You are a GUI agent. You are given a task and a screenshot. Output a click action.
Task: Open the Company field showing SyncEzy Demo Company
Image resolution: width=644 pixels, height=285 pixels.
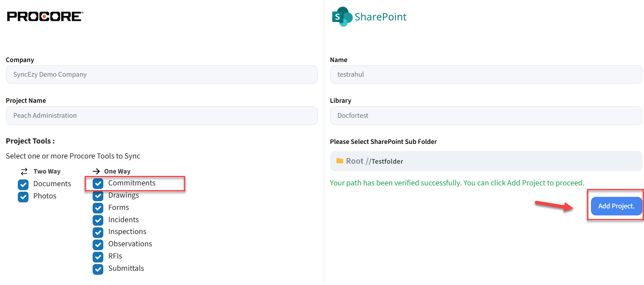161,74
